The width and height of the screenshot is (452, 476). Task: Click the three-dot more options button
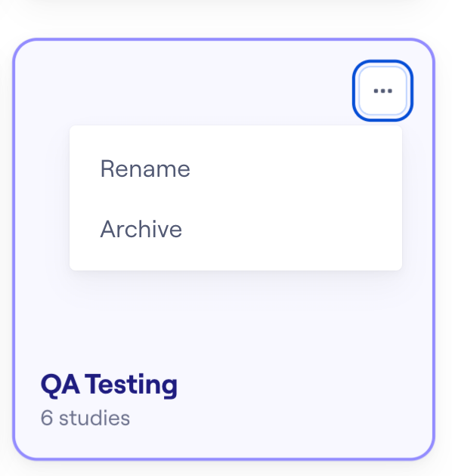(x=382, y=91)
